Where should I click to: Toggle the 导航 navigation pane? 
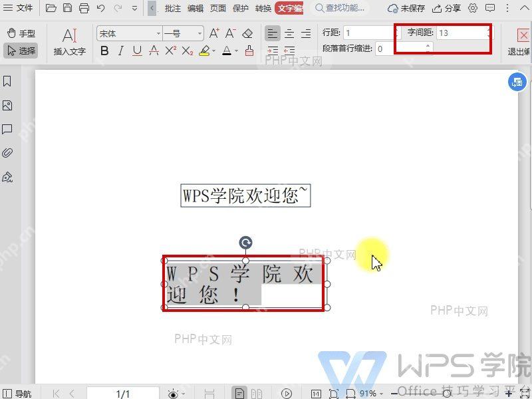[17, 394]
